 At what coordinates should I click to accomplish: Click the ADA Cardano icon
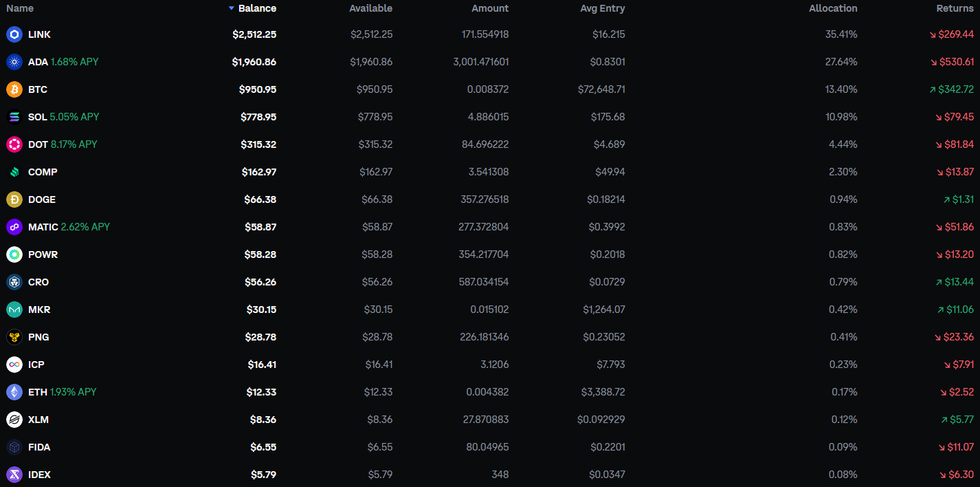click(x=14, y=62)
